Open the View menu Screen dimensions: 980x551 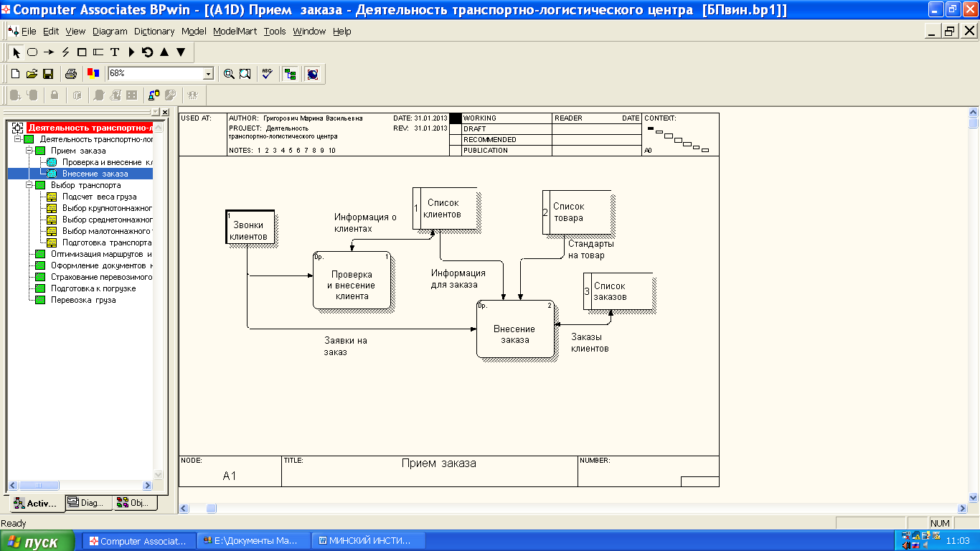(x=75, y=32)
